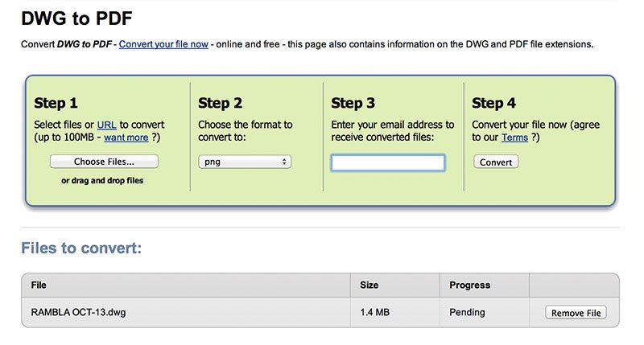Focus the email address input field
Viewport: 644px width, 345px height.
(387, 163)
